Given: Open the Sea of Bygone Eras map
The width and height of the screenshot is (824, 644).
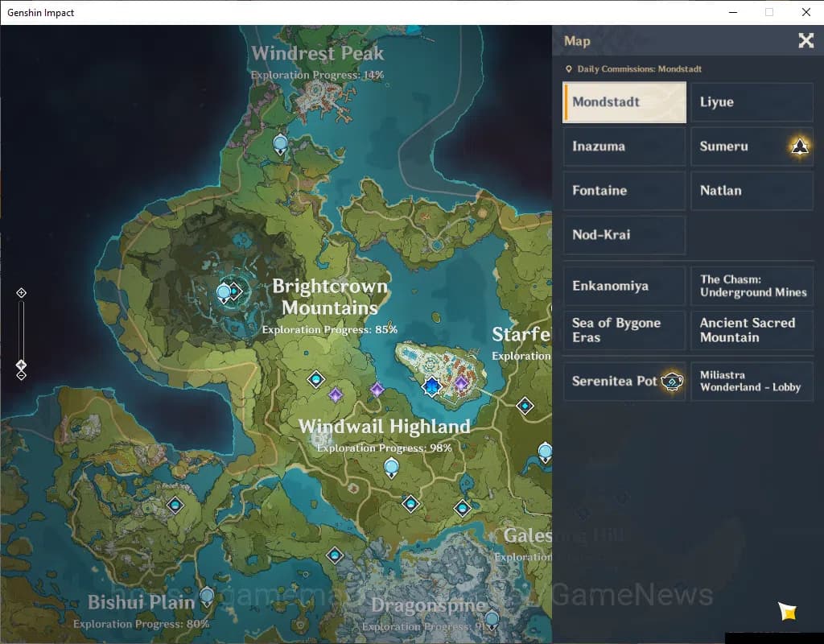Looking at the screenshot, I should pos(624,330).
